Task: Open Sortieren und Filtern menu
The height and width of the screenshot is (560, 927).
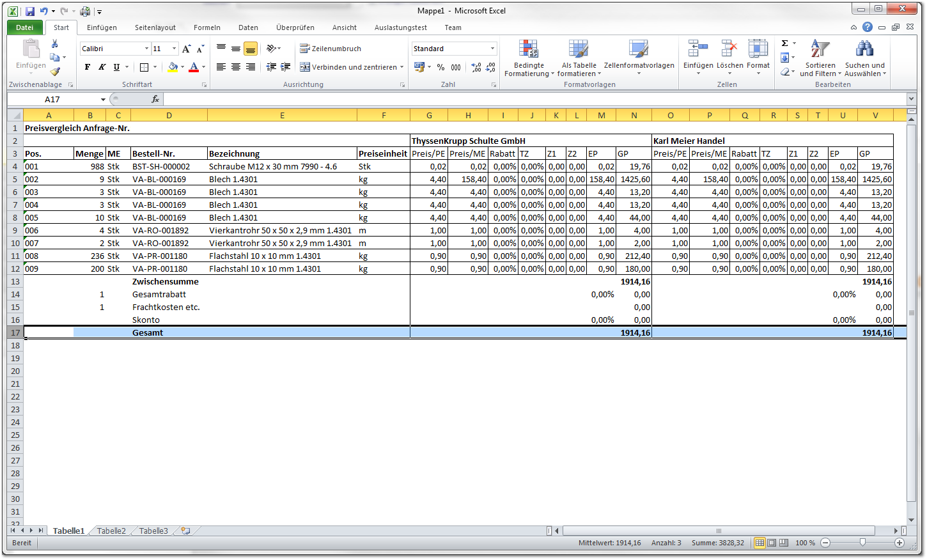Action: pos(820,58)
